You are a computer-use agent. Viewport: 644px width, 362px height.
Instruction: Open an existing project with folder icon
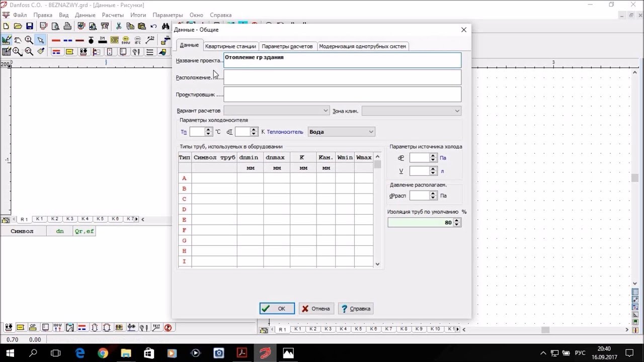[18, 26]
